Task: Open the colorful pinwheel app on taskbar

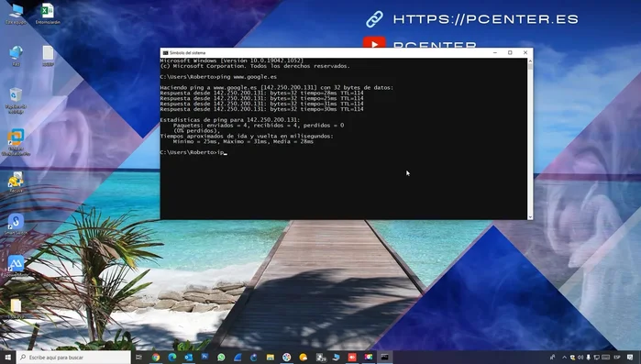Action: 286,357
